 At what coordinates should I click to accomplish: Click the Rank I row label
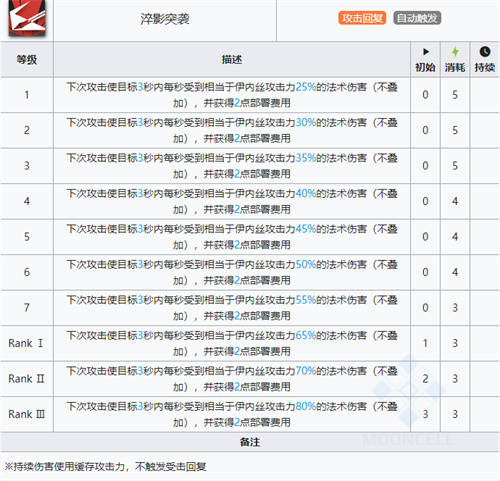[x=26, y=343]
